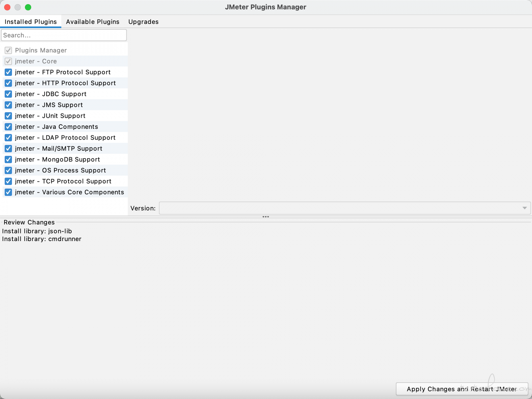Click the disabled jmeter - Core checkbox
Screen dimensions: 532x399
pyautogui.click(x=8, y=61)
